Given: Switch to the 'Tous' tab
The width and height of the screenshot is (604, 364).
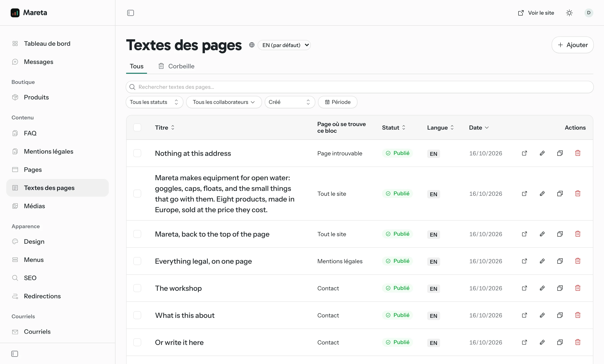Looking at the screenshot, I should pyautogui.click(x=137, y=66).
